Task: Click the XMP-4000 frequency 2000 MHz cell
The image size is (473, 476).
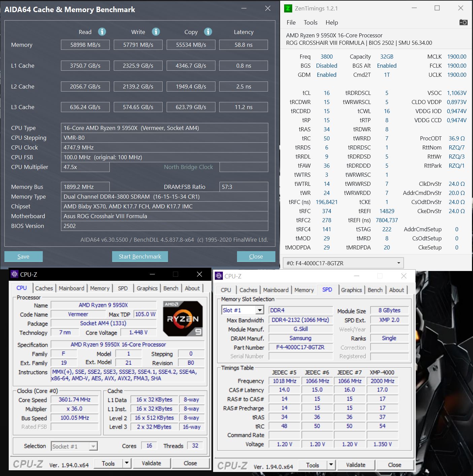Action: click(x=382, y=381)
